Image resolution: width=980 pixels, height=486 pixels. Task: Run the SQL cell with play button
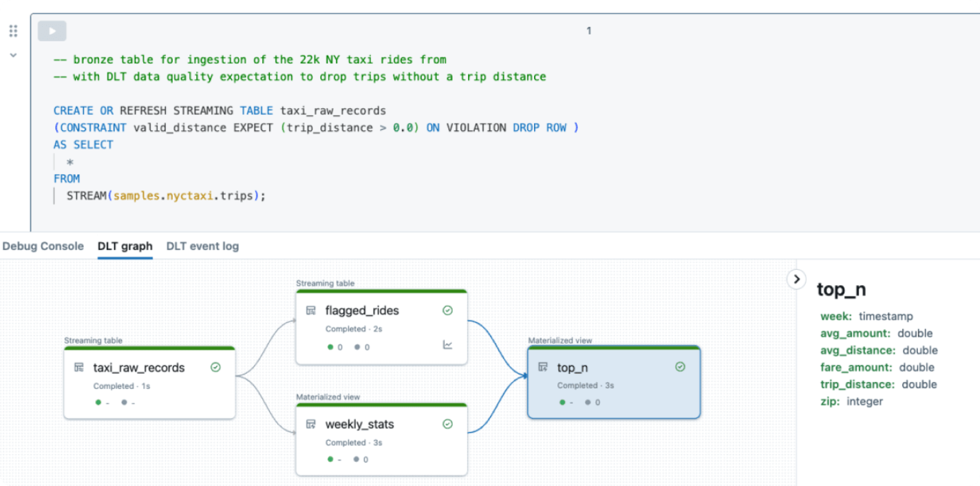tap(52, 31)
